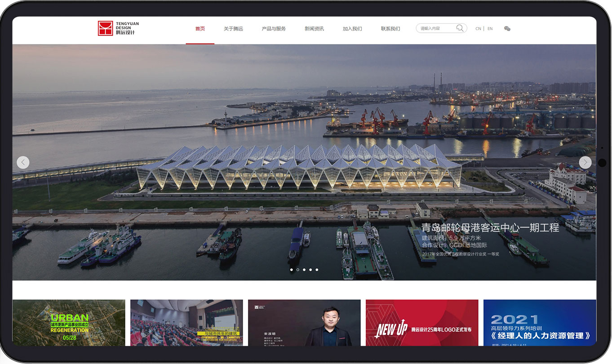Go to previous slide with left arrow

click(23, 162)
